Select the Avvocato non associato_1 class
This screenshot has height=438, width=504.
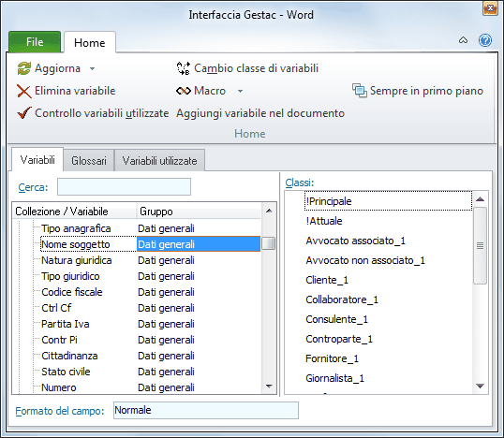[x=365, y=260]
